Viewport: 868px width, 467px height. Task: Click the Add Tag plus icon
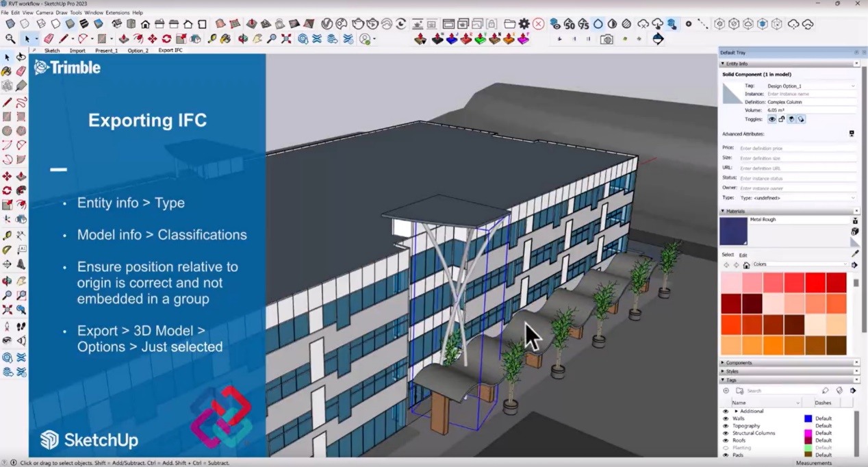pos(726,391)
